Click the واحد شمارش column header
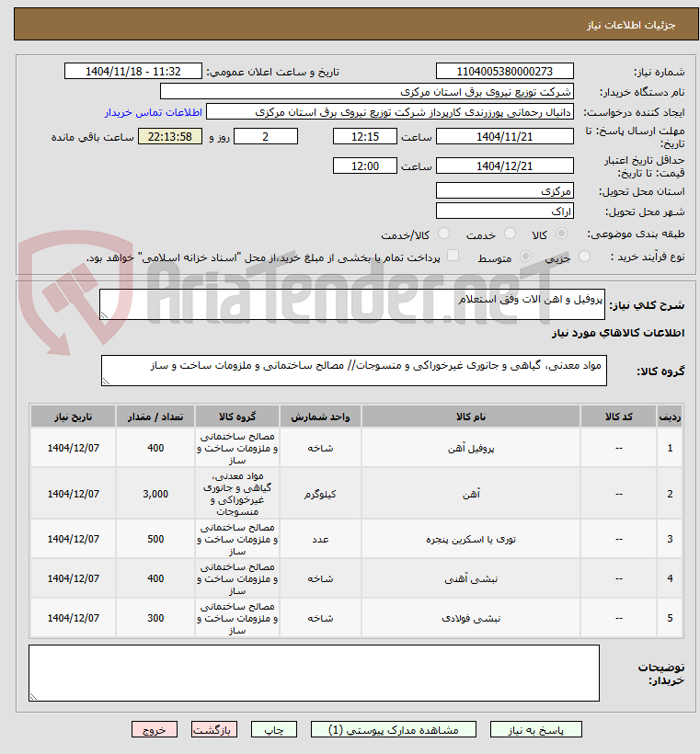Viewport: 700px width, 754px height. pyautogui.click(x=320, y=417)
